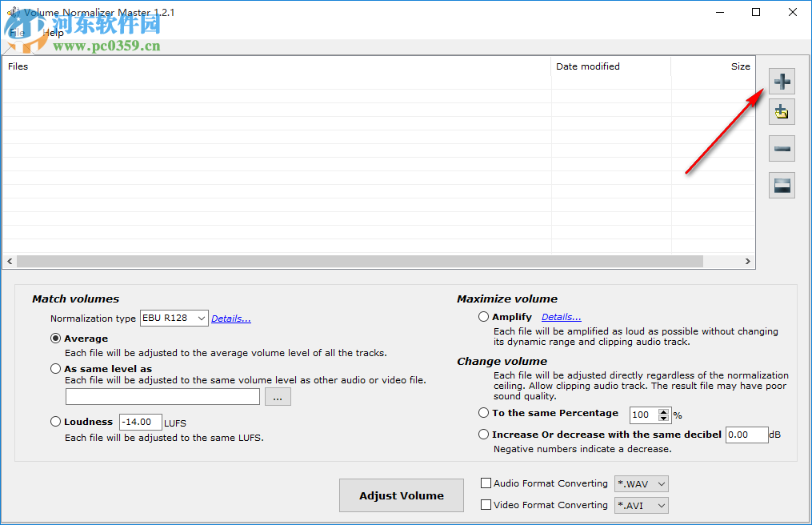Click the "..." browse button for reference file
The height and width of the screenshot is (525, 812).
click(x=278, y=396)
